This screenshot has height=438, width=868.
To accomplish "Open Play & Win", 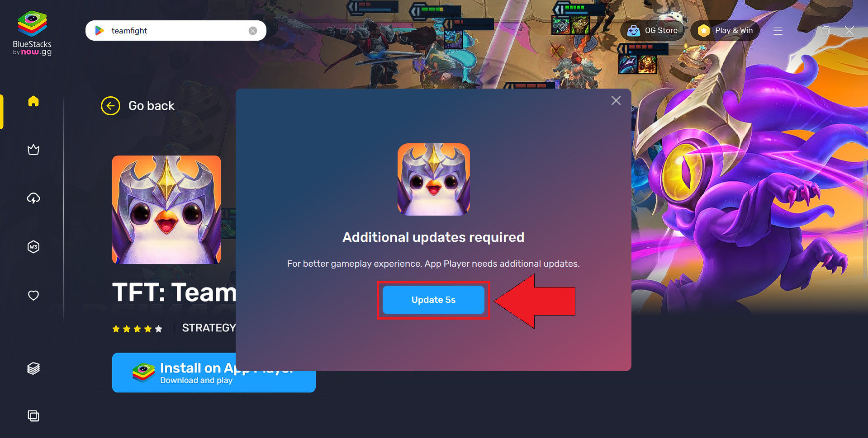I will pos(725,31).
